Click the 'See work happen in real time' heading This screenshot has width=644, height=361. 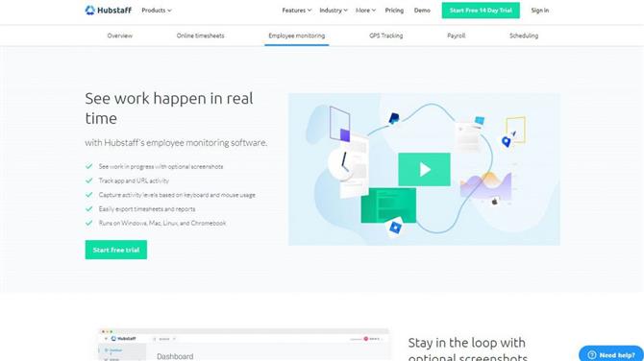[x=169, y=108]
